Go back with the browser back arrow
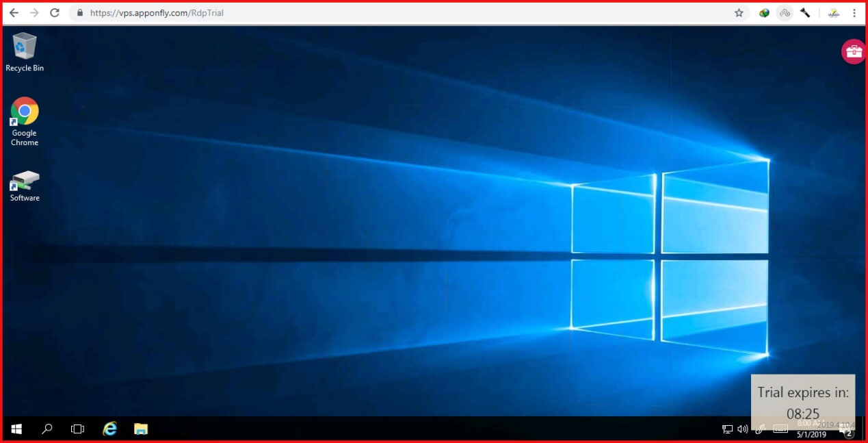Screen dimensions: 868x443 tap(13, 13)
